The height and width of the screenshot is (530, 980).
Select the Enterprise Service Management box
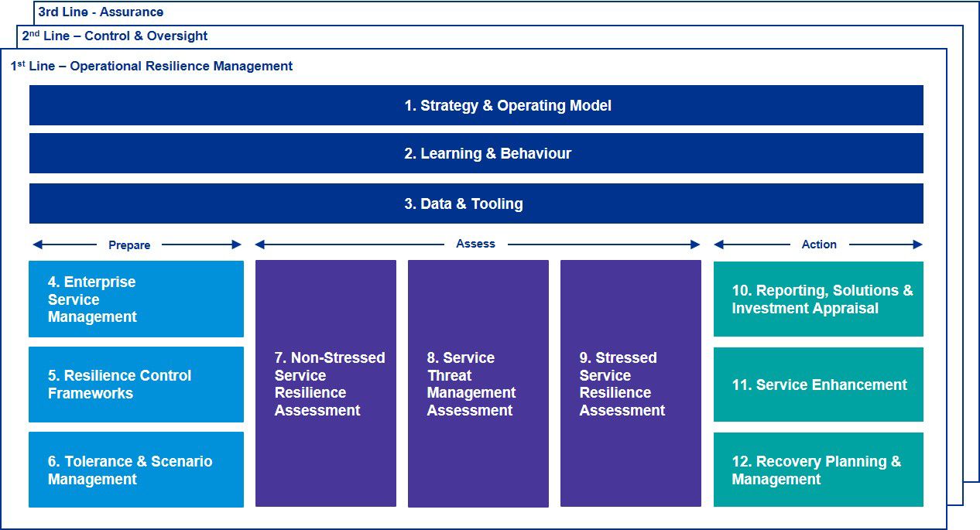(136, 299)
